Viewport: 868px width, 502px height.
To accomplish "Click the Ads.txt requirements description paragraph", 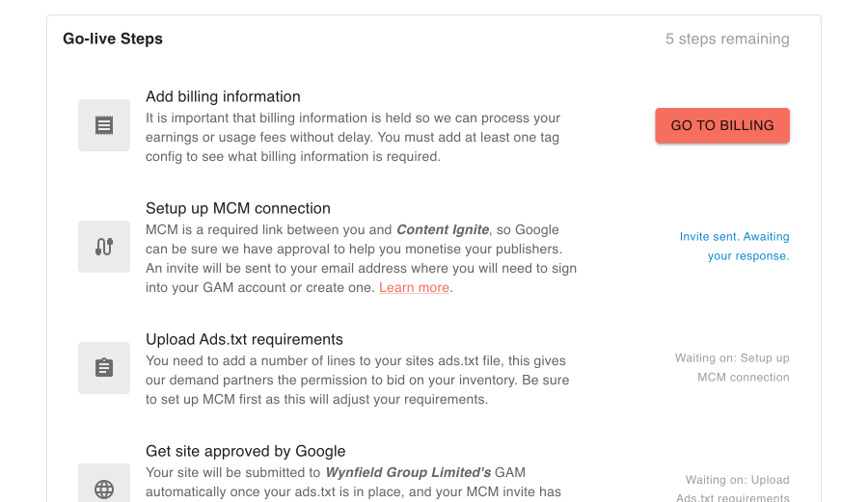I will pyautogui.click(x=357, y=380).
